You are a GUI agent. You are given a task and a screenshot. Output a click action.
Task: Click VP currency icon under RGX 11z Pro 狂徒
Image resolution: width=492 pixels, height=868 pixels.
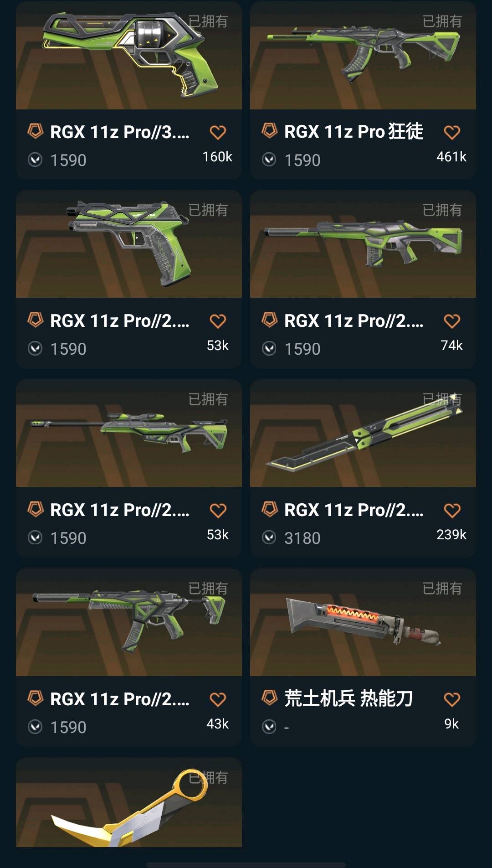269,160
